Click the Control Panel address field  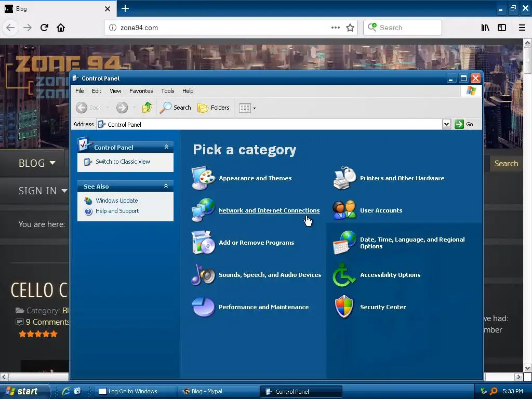[x=269, y=124]
